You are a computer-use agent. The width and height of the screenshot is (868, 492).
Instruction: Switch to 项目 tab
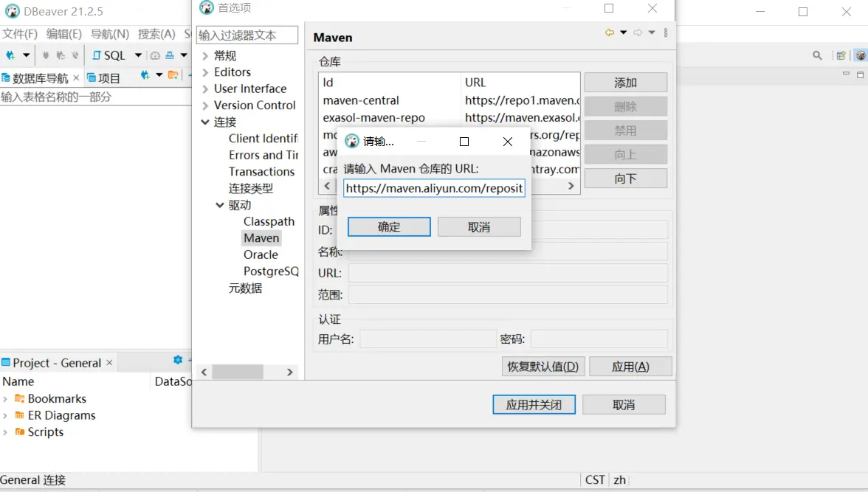point(103,78)
